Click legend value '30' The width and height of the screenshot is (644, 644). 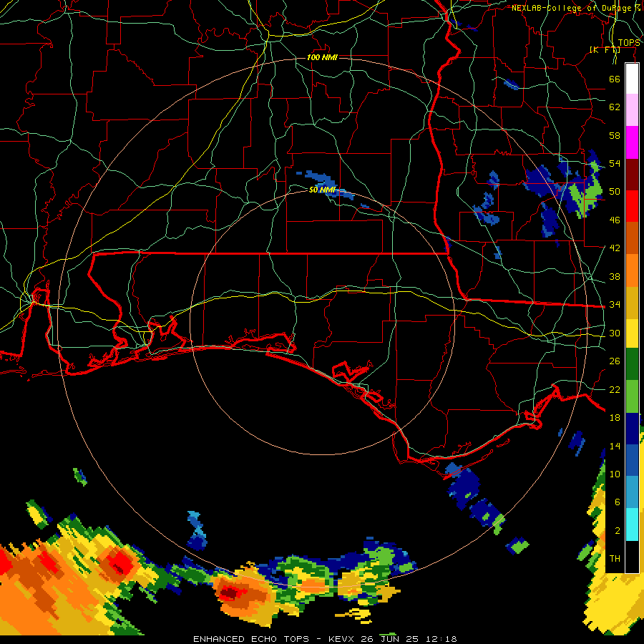[615, 333]
